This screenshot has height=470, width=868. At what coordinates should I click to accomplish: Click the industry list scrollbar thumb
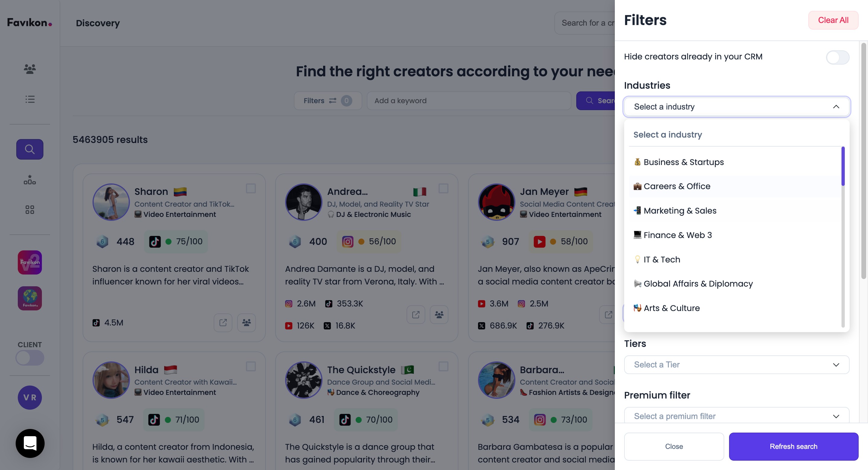pyautogui.click(x=843, y=166)
